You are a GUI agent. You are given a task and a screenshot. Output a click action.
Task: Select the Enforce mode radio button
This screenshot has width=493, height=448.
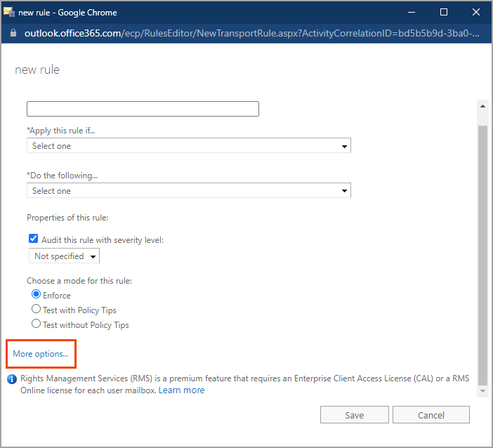(37, 295)
